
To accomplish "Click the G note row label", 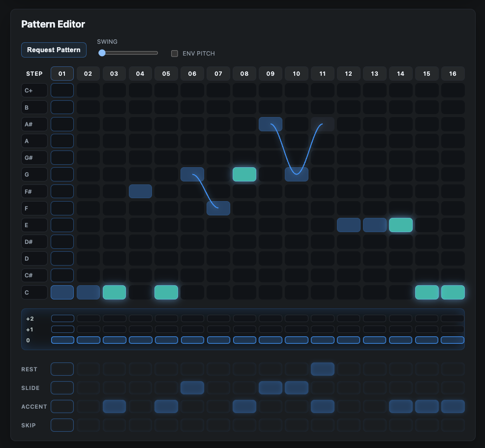I will pyautogui.click(x=34, y=175).
